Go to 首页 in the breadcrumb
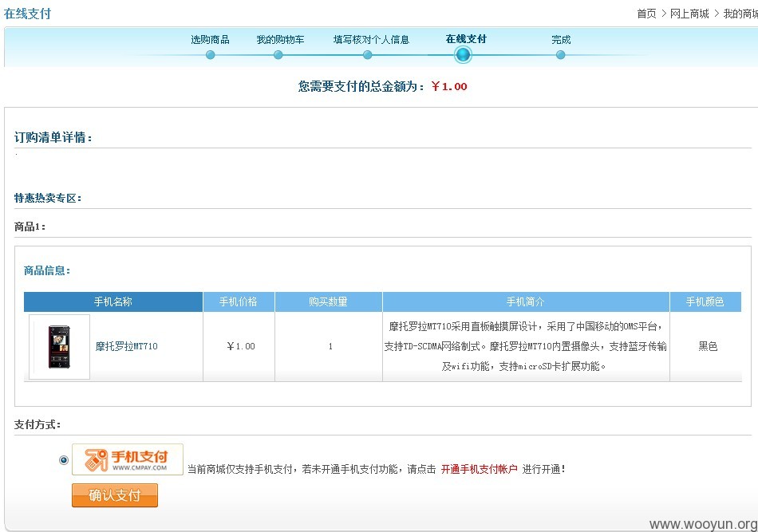 tap(646, 14)
